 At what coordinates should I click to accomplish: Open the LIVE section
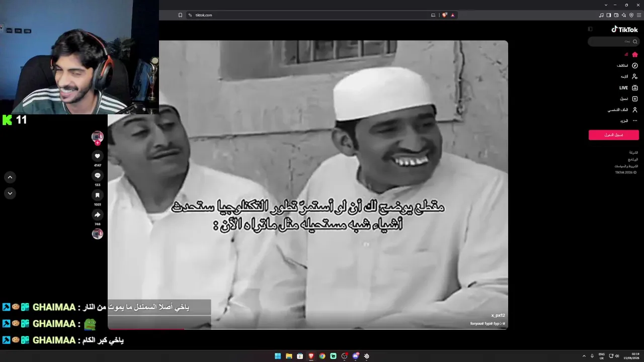click(628, 87)
